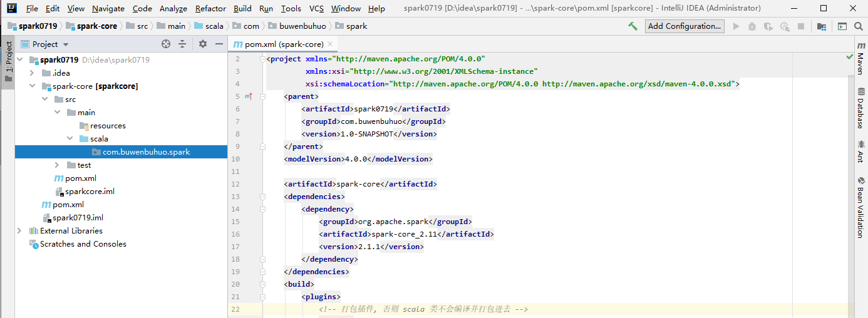Image resolution: width=868 pixels, height=318 pixels.
Task: Select the pom.xml (spark-core) editor tab
Action: tap(283, 44)
